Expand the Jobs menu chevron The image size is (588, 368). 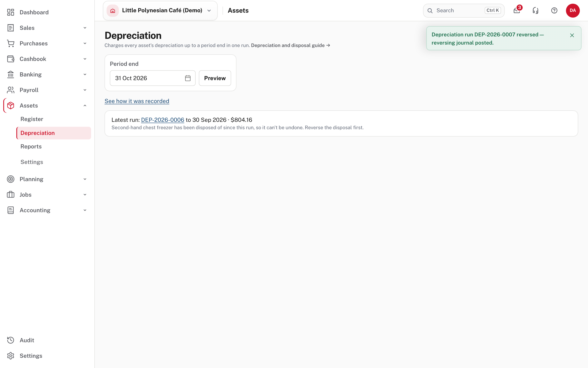[85, 195]
